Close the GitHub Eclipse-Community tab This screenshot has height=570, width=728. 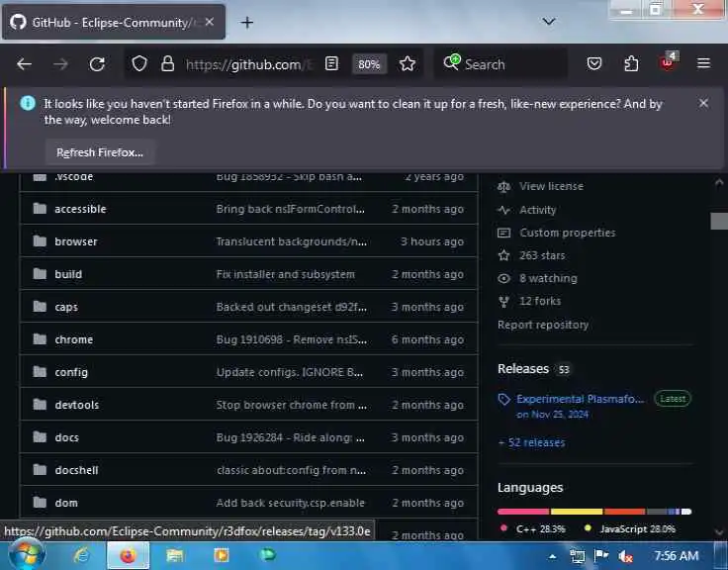pos(210,22)
